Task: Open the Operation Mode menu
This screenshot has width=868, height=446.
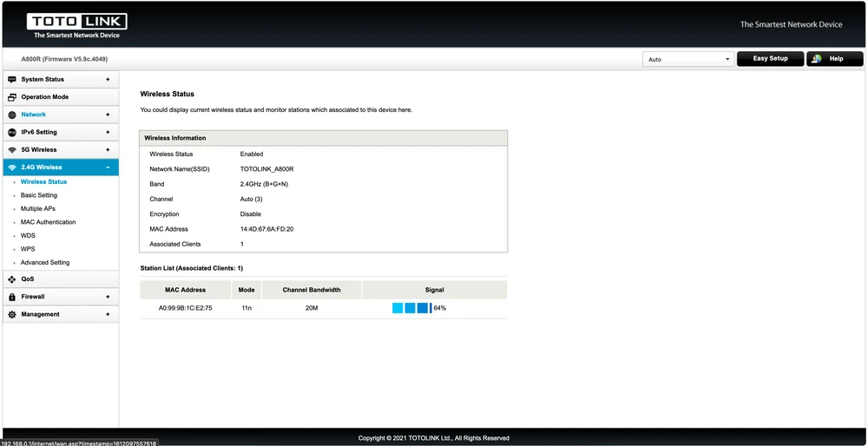Action: pos(61,97)
